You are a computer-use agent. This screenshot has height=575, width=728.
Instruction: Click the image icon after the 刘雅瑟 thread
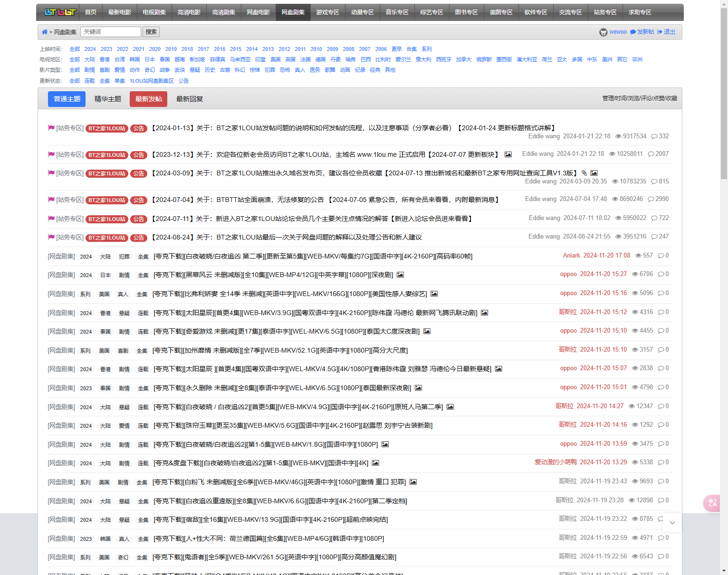click(x=498, y=369)
